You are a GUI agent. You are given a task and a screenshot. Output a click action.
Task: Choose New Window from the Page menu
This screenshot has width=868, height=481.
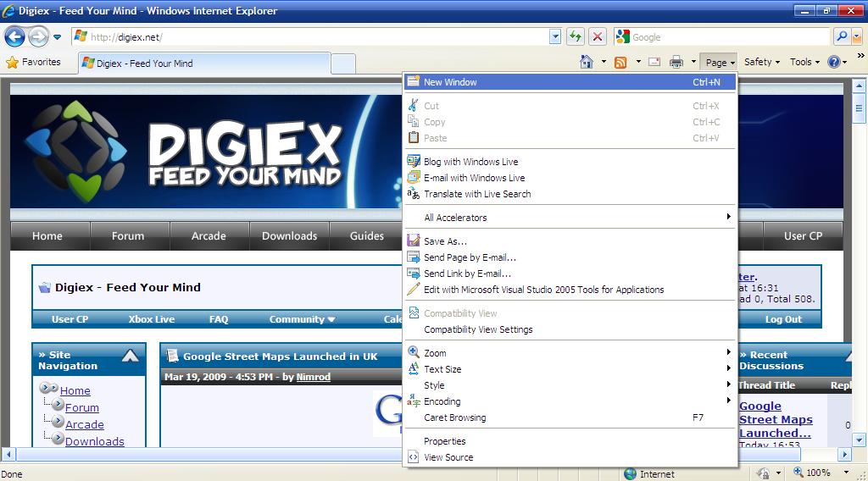pyautogui.click(x=570, y=82)
